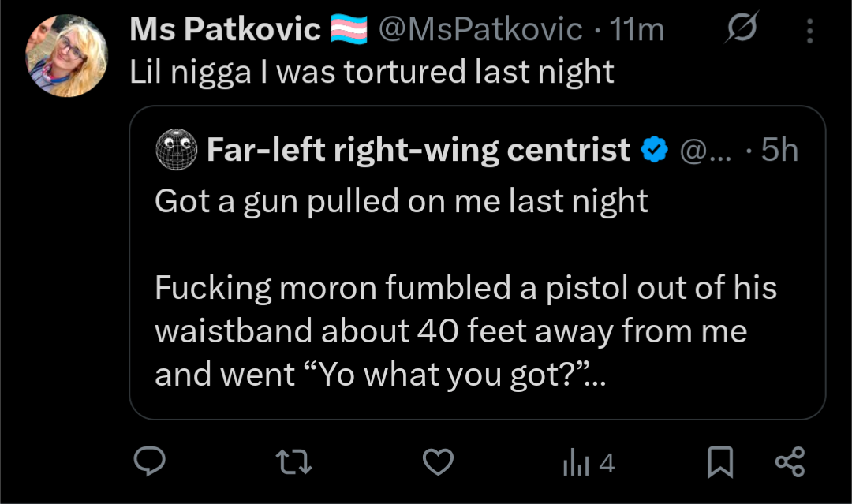Click the Grok slashed-circle icon

coord(741,30)
